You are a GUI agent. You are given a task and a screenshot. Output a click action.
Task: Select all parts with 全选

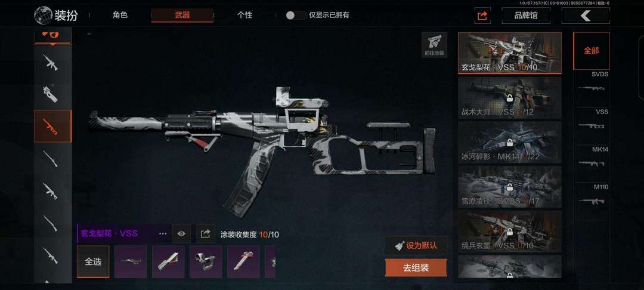point(93,262)
